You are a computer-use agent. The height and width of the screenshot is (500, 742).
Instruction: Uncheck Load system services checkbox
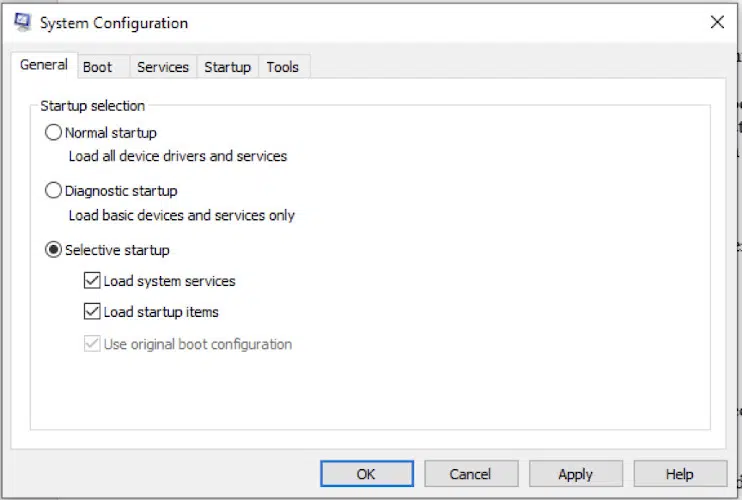tap(93, 281)
